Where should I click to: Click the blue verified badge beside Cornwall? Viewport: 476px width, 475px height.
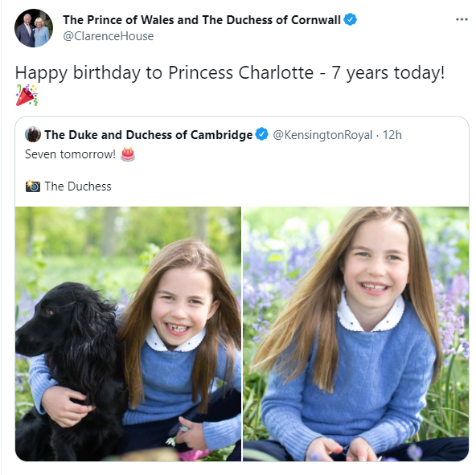tap(350, 19)
